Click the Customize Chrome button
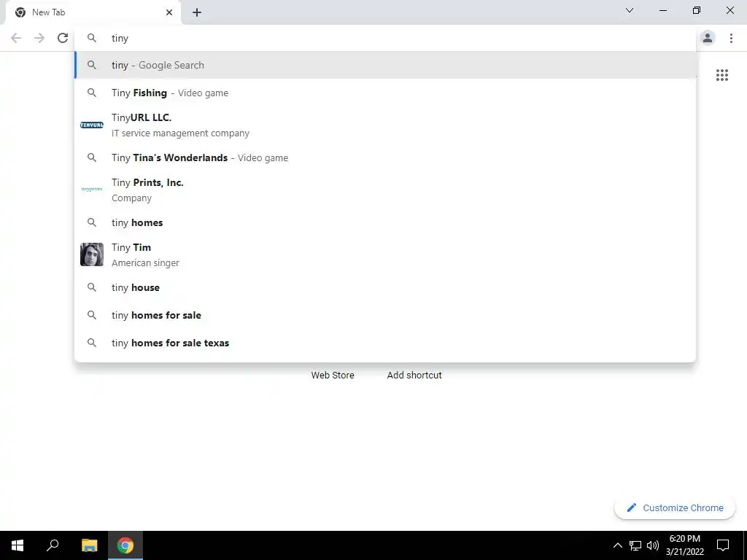Screen dimensions: 747x560 pos(675,507)
